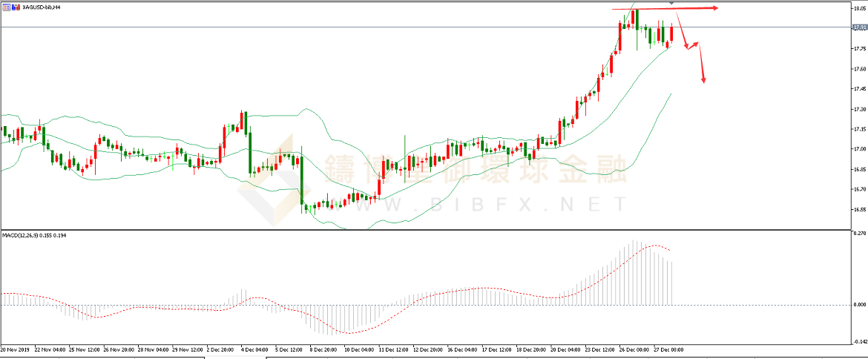Click the 16.55 price scale label

(859, 210)
